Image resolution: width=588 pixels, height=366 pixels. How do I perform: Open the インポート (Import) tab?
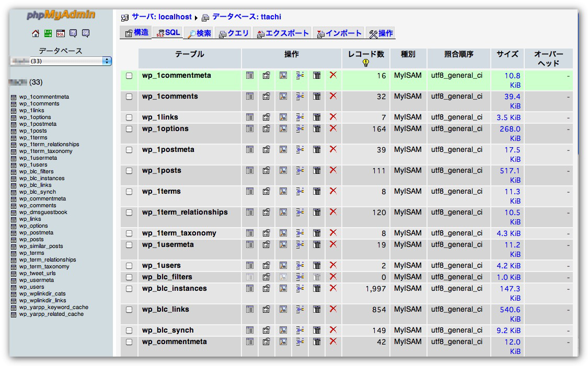339,33
